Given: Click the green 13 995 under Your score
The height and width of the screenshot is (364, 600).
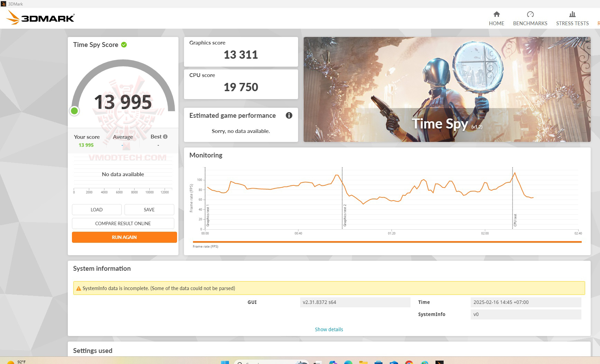Looking at the screenshot, I should 86,145.
